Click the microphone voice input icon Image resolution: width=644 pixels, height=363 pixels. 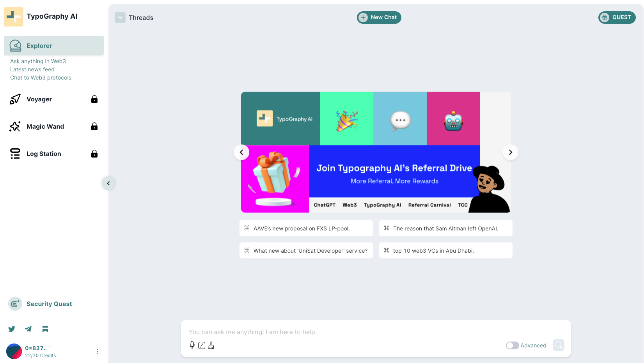pos(192,345)
